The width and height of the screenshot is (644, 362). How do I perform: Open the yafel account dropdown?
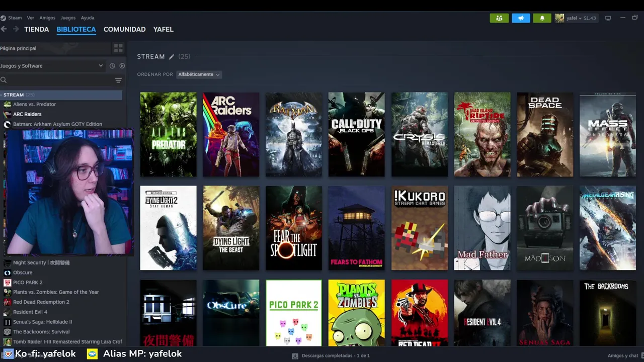[x=581, y=18]
